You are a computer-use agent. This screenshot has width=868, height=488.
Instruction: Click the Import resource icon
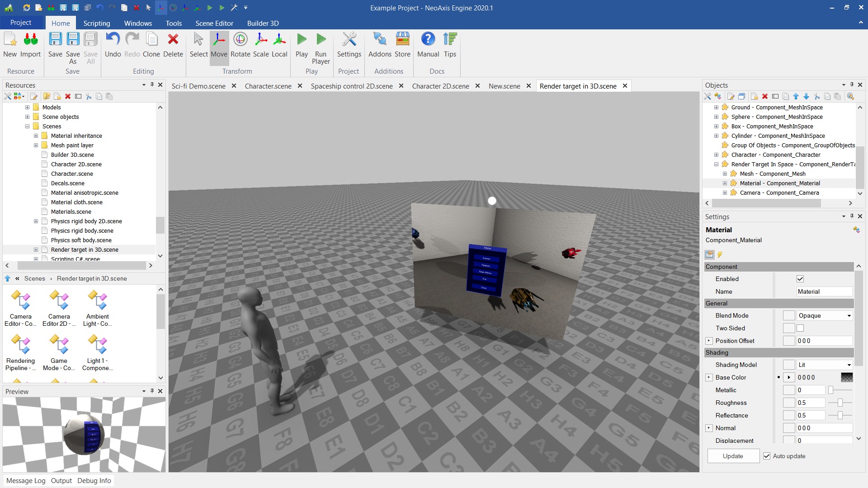pyautogui.click(x=31, y=40)
